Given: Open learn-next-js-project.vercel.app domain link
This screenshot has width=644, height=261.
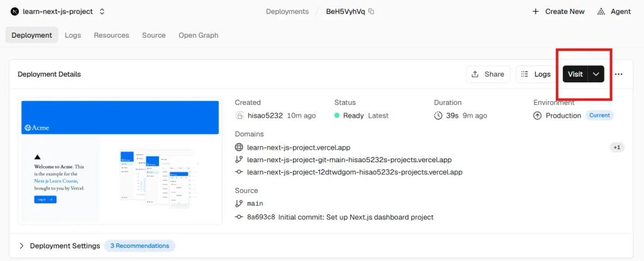Looking at the screenshot, I should (x=299, y=147).
